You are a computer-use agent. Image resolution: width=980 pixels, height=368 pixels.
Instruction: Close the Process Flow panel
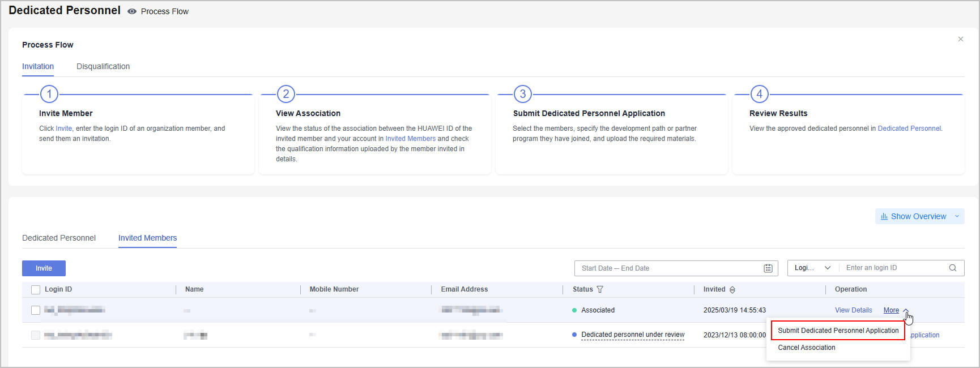pyautogui.click(x=961, y=39)
